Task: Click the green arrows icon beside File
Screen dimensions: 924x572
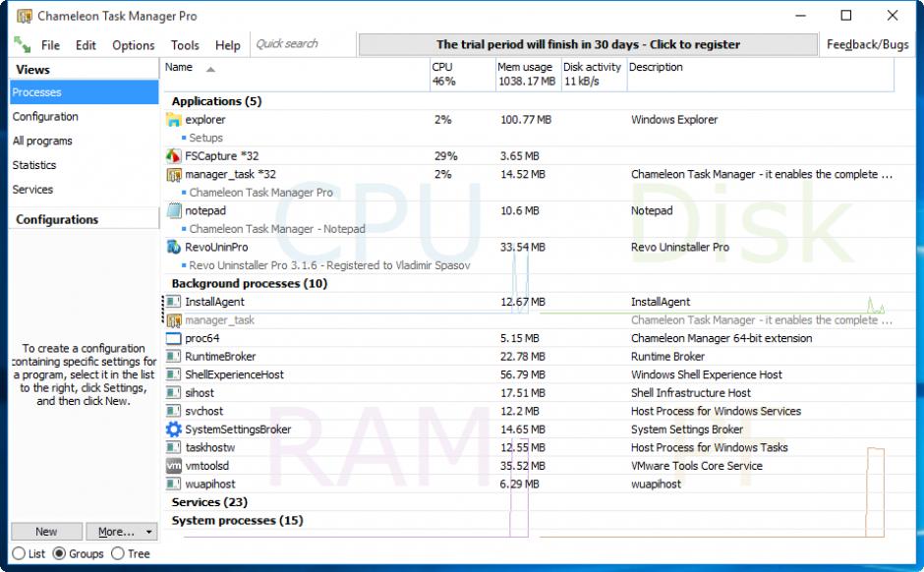Action: 23,45
